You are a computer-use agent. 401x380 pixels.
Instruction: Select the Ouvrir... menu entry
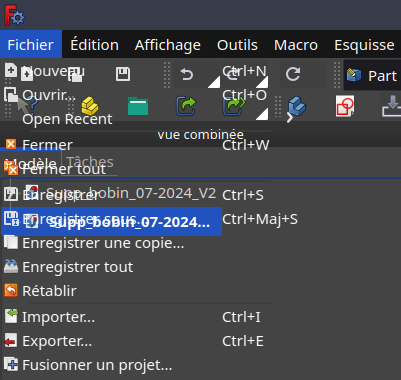tap(136, 95)
